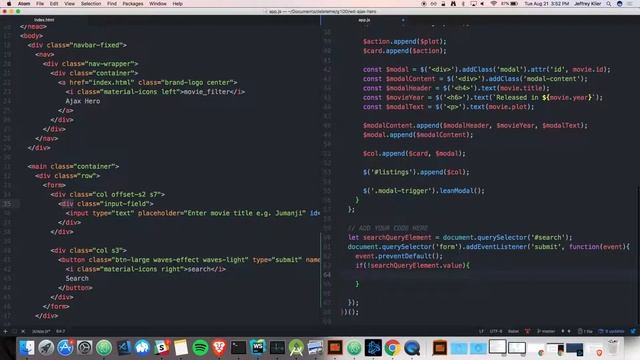Open the Help menu
The width and height of the screenshot is (640, 360).
(x=178, y=4)
